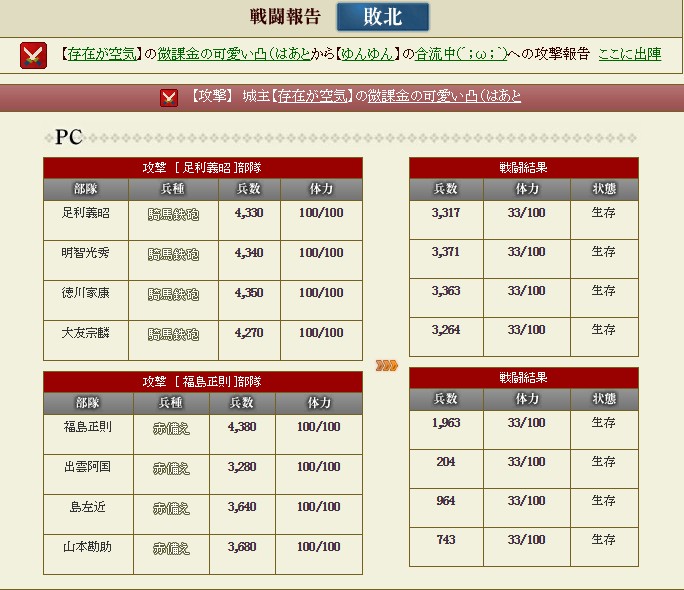Click 33/100 stamina in the 1,963 row

(527, 423)
